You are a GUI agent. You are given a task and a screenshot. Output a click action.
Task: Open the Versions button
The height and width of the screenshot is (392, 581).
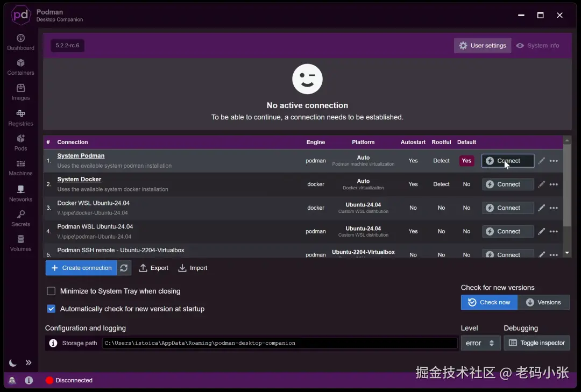[x=543, y=302]
